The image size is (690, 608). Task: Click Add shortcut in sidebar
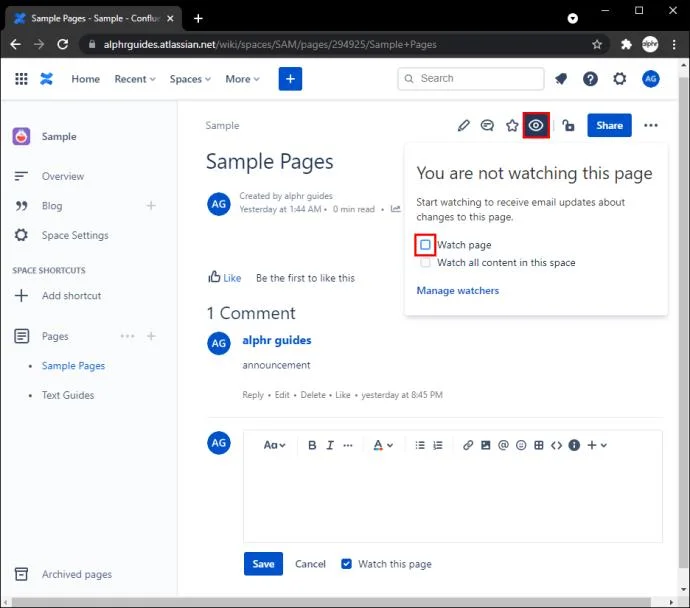coord(71,296)
